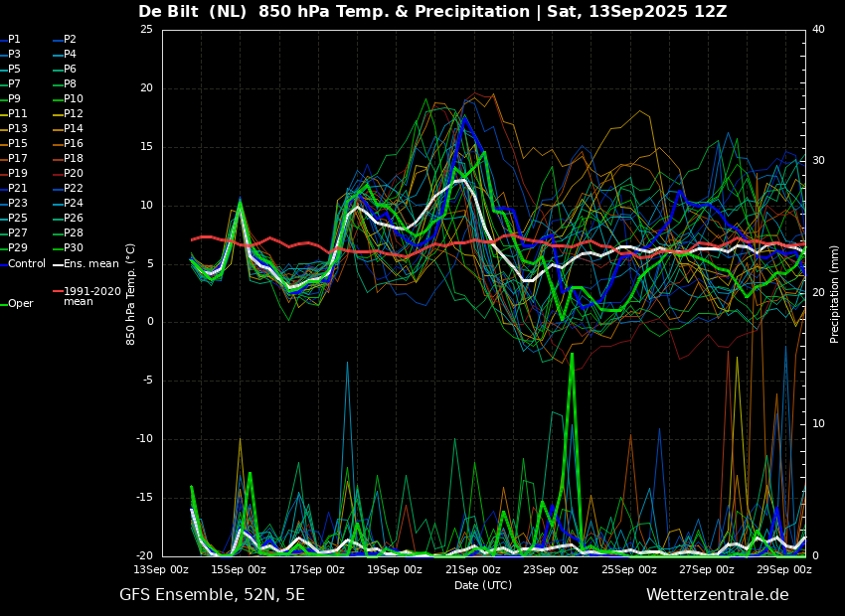Click the 850 hPa Temp. axis label
This screenshot has width=845, height=616.
[x=130, y=294]
